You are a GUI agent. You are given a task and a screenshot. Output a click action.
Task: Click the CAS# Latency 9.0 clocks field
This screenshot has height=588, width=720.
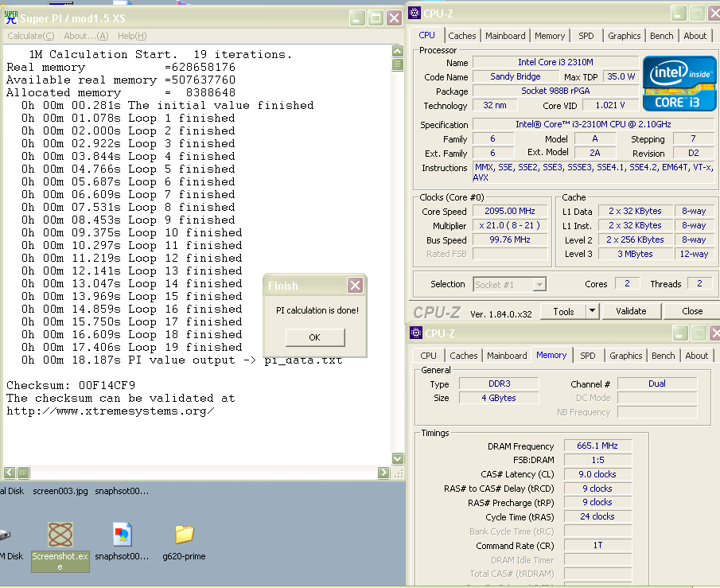coord(597,474)
